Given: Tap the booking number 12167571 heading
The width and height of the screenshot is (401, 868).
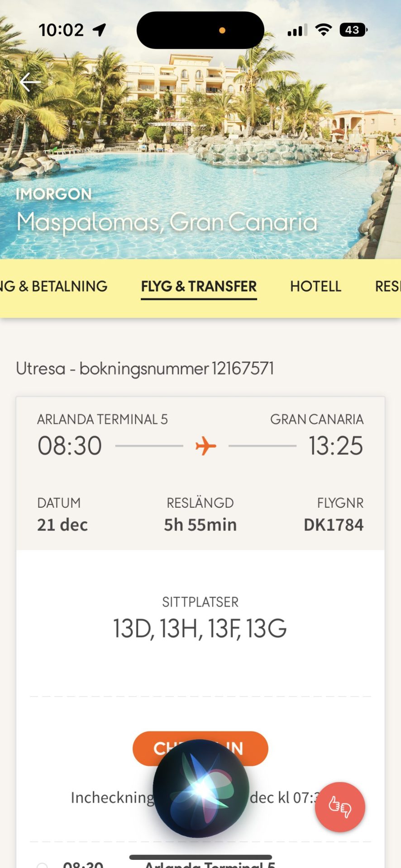Looking at the screenshot, I should tap(145, 368).
